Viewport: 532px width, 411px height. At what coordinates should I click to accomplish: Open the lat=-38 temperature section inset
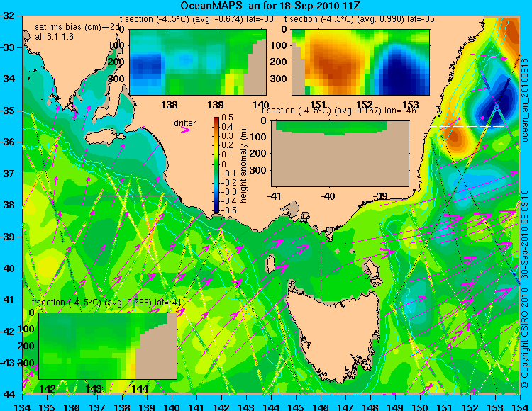[198, 62]
